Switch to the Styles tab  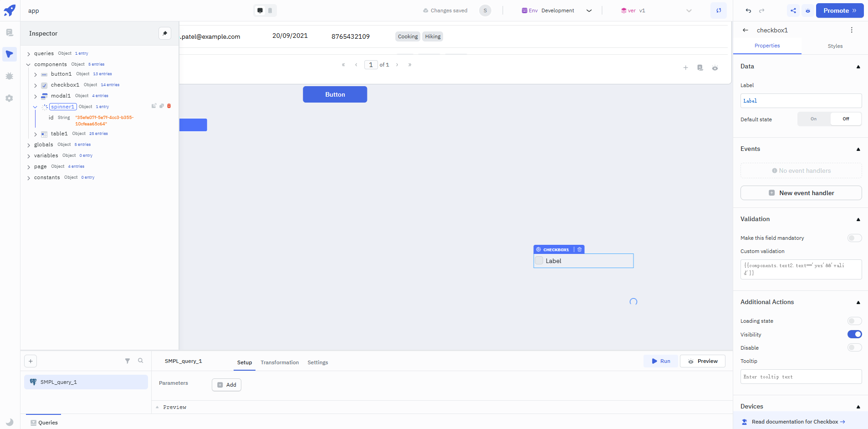point(835,46)
